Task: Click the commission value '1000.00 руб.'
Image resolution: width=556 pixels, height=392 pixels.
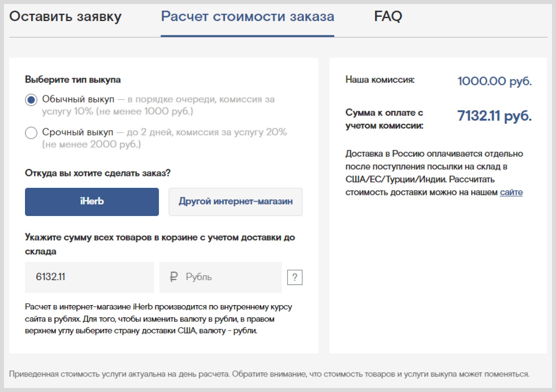Action: coord(494,81)
